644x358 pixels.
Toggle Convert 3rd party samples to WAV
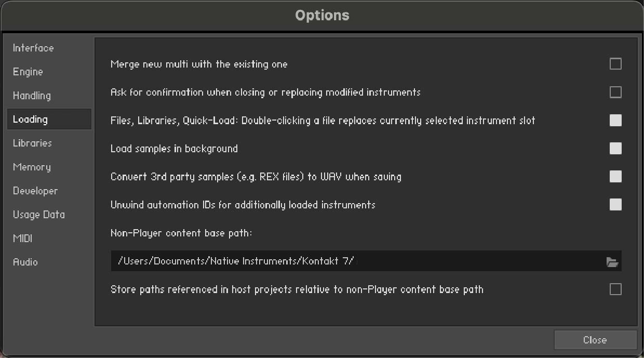click(615, 177)
